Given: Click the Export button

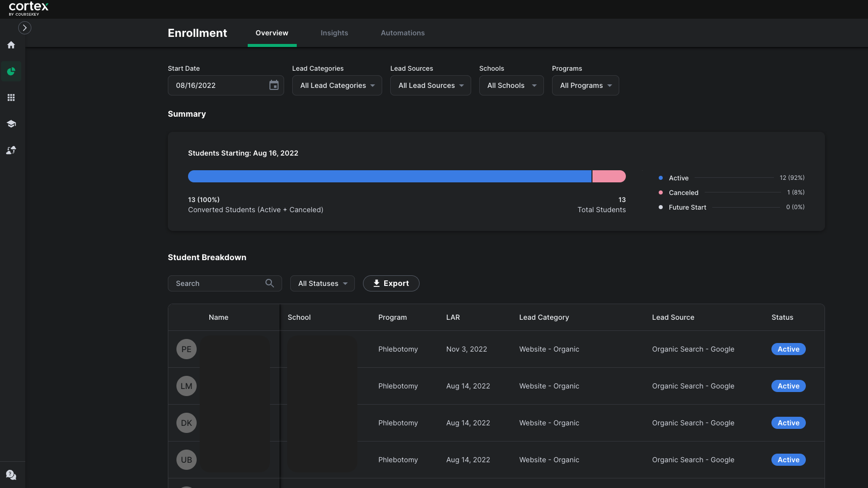Looking at the screenshot, I should tap(391, 283).
